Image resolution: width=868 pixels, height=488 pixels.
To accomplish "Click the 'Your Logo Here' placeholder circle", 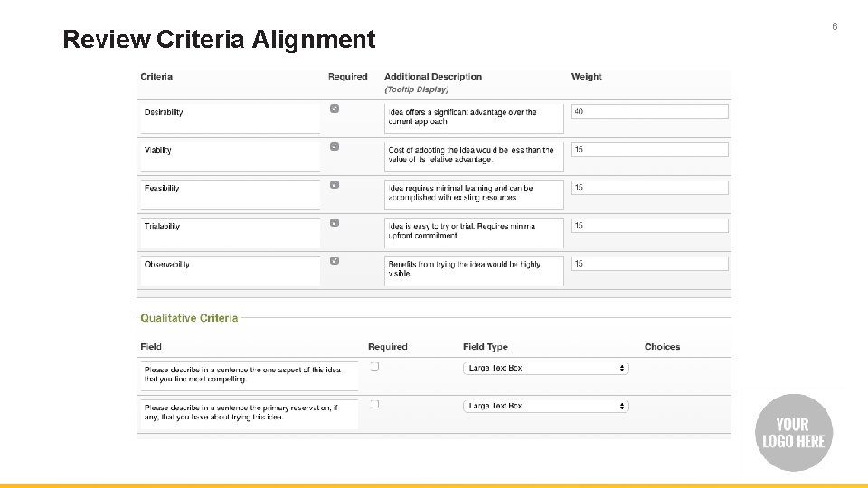I will pos(793,433).
